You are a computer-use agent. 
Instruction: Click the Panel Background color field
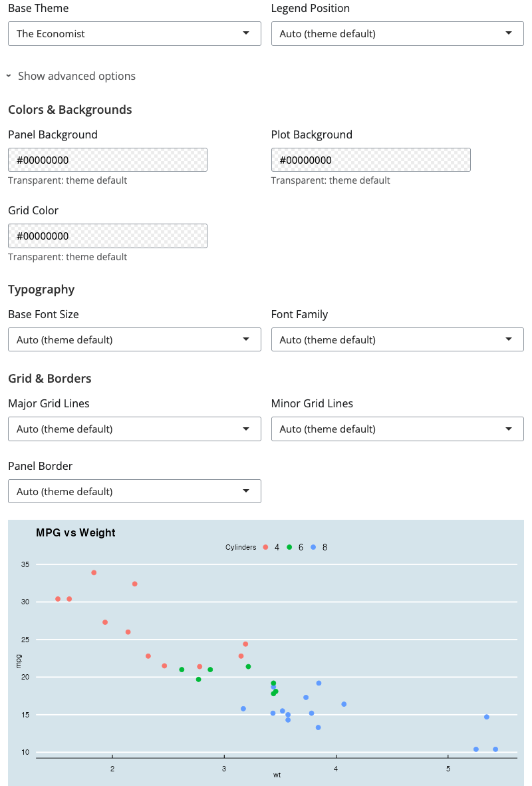[108, 160]
